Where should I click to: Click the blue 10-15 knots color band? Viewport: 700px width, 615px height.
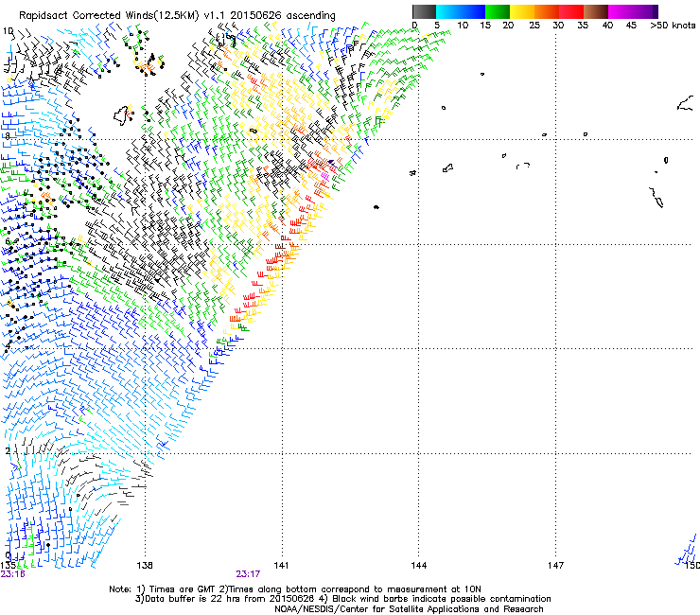[473, 11]
